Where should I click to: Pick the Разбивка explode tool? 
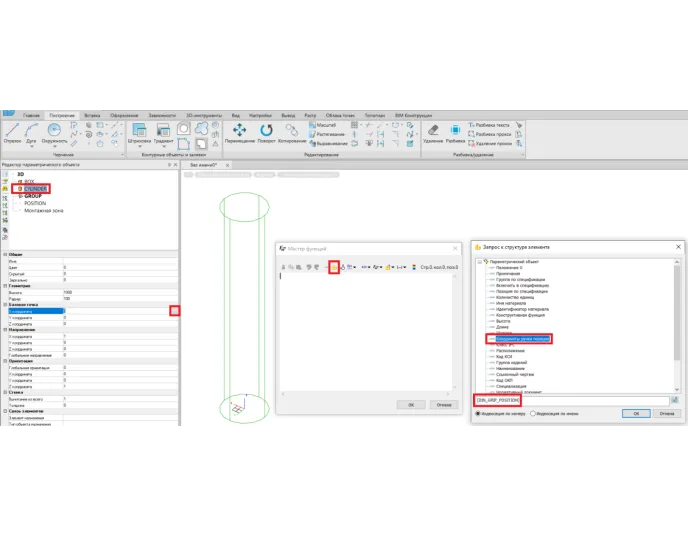pyautogui.click(x=455, y=133)
